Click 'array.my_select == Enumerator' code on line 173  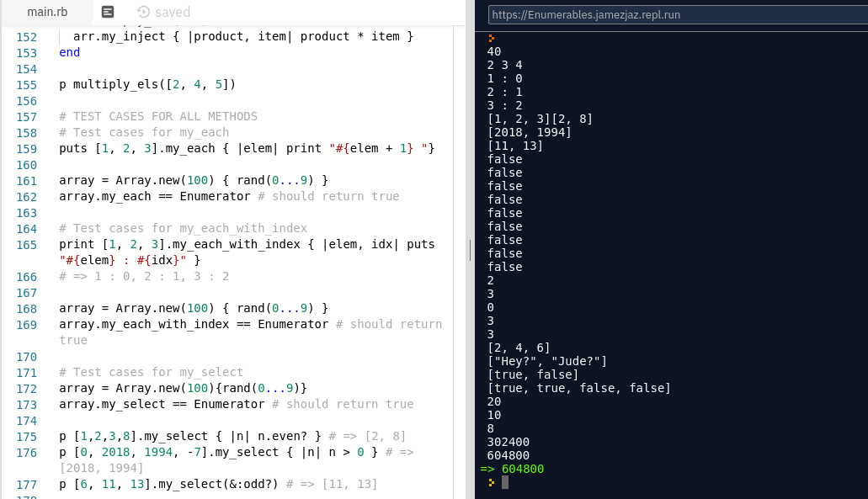click(x=162, y=405)
